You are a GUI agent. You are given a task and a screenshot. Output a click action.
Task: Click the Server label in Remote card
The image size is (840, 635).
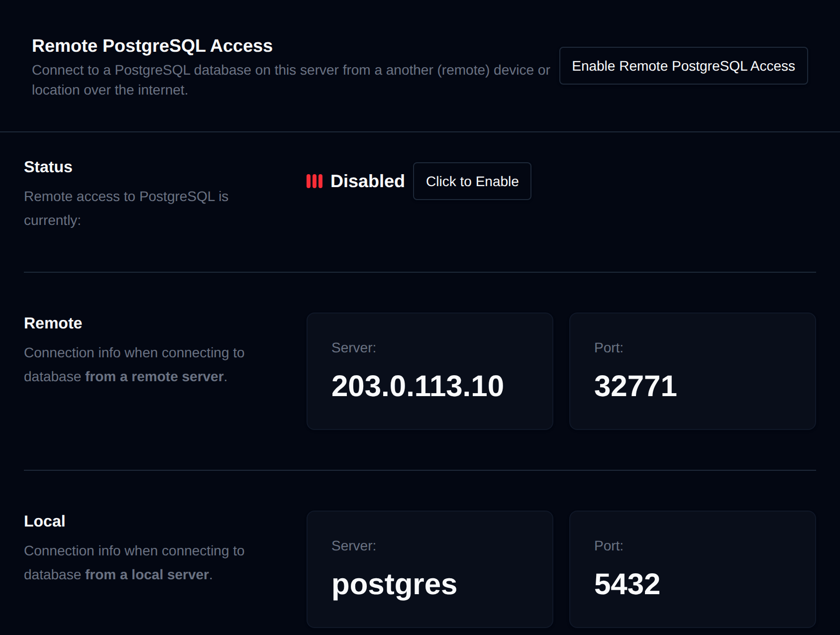(x=354, y=348)
